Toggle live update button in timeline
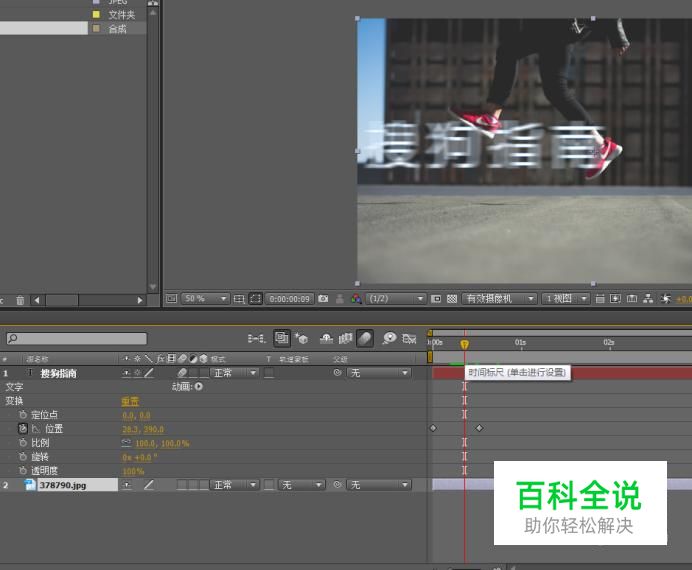Image resolution: width=692 pixels, height=570 pixels. (282, 338)
